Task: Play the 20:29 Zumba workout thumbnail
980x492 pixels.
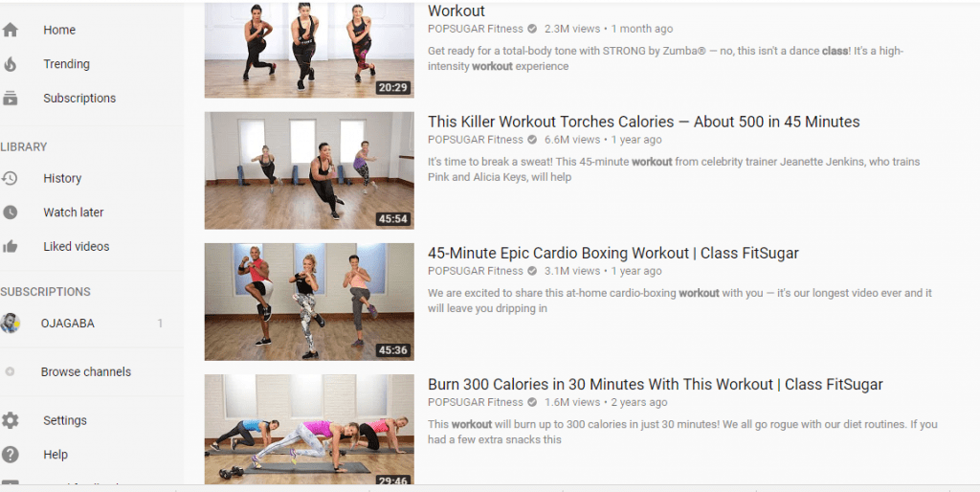Action: coord(309,50)
